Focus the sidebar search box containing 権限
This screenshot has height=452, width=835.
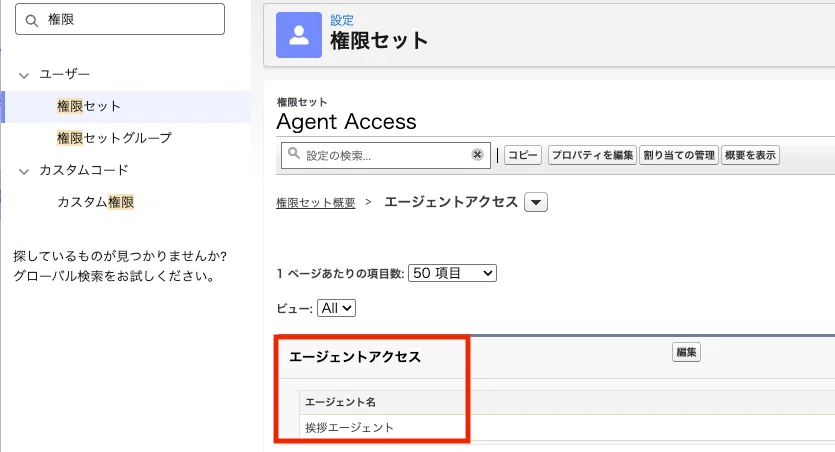[x=120, y=19]
